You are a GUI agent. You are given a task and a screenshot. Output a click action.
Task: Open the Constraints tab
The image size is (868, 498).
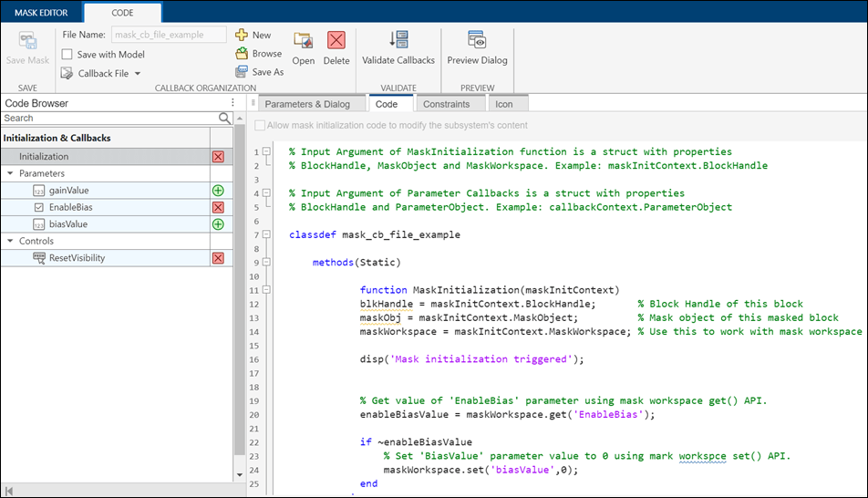click(x=446, y=104)
